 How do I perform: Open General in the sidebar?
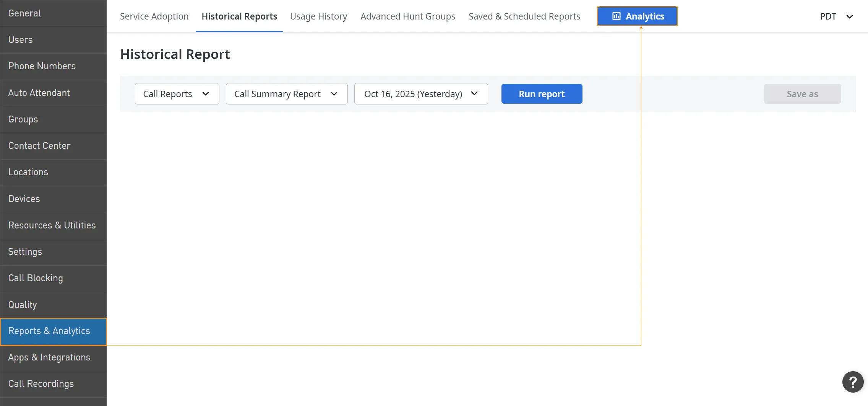click(x=53, y=13)
